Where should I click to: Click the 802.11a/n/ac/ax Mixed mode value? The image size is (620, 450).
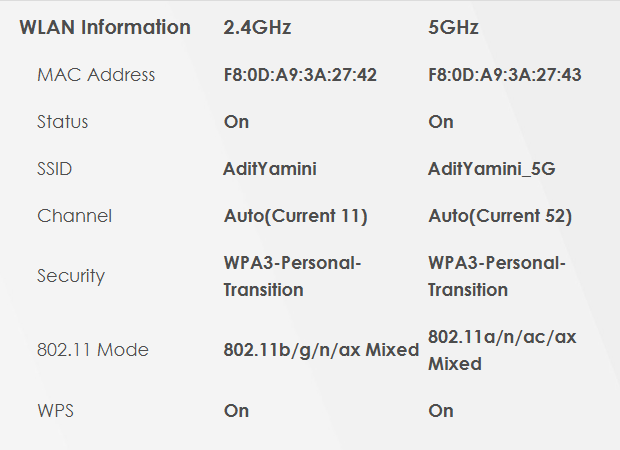502,350
